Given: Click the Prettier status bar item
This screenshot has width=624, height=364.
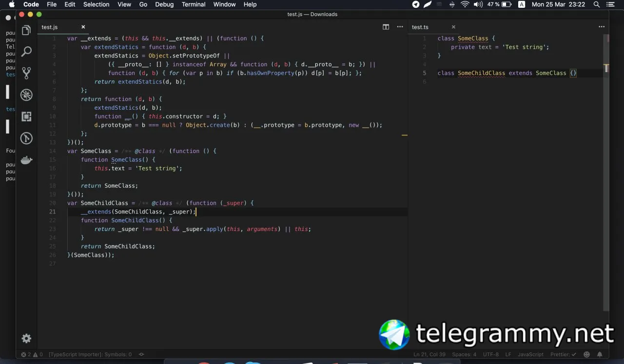Looking at the screenshot, I should tap(563, 355).
